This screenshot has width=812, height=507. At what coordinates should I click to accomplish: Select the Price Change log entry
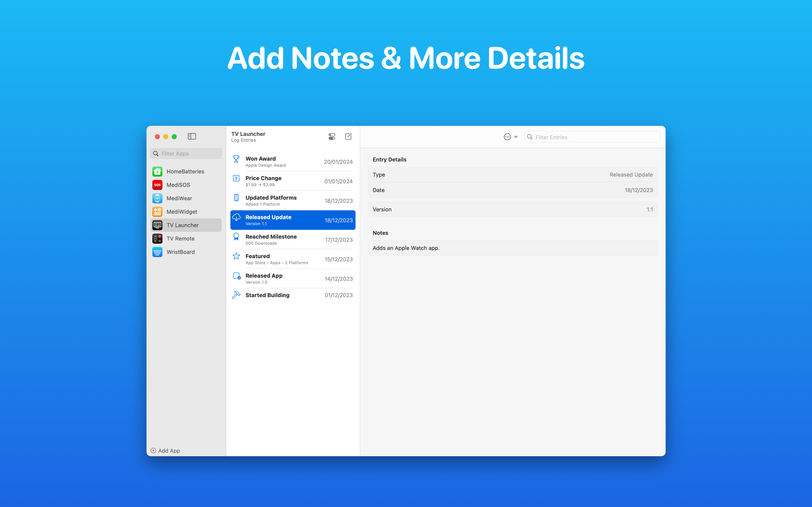coord(291,181)
